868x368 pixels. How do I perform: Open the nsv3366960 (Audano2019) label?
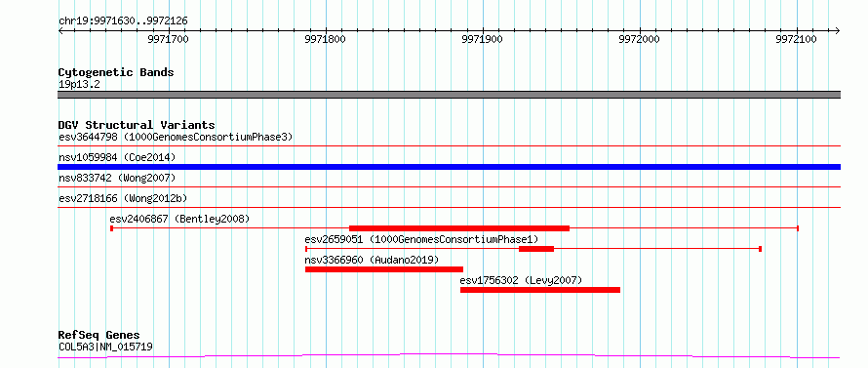pyautogui.click(x=372, y=260)
